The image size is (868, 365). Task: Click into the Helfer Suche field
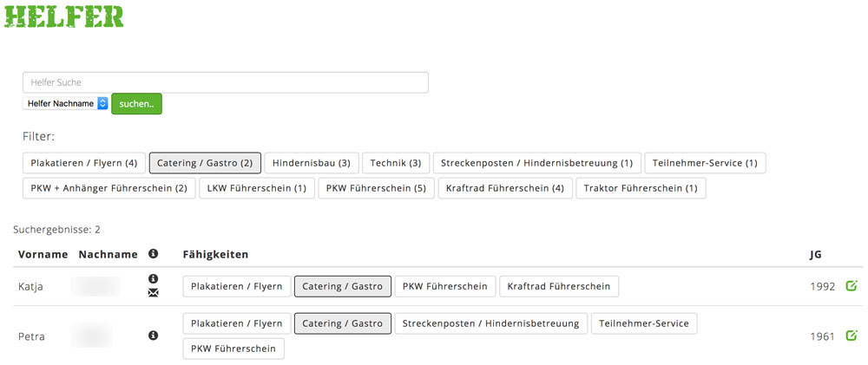point(225,82)
